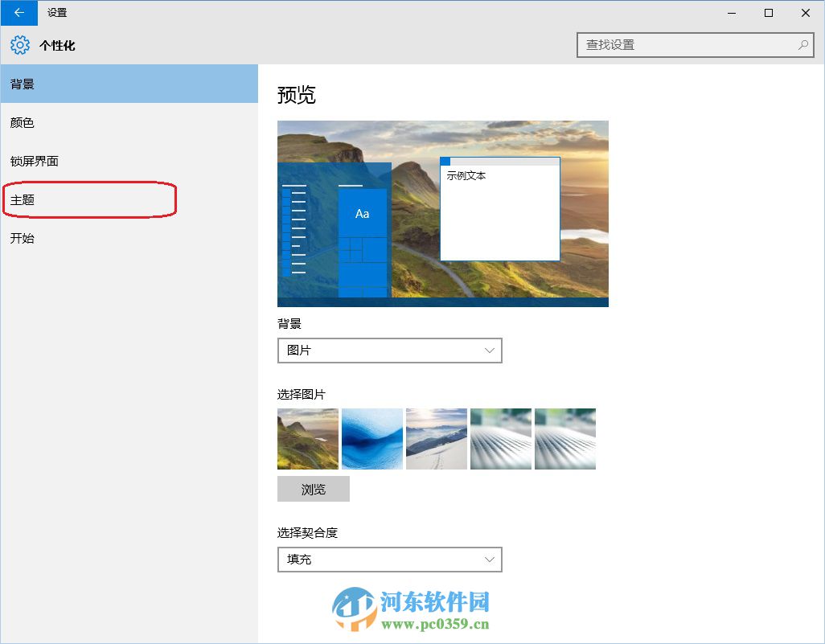Open the 选择契合度 dropdown showing 填充
This screenshot has height=644, width=825.
pos(389,560)
